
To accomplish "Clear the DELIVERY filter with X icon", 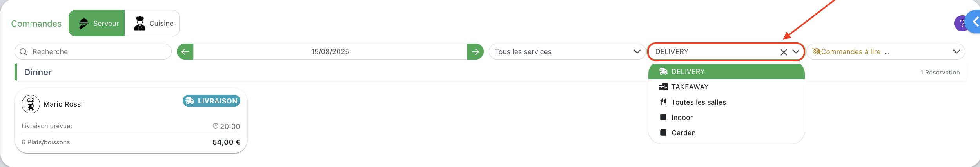I will (x=784, y=52).
